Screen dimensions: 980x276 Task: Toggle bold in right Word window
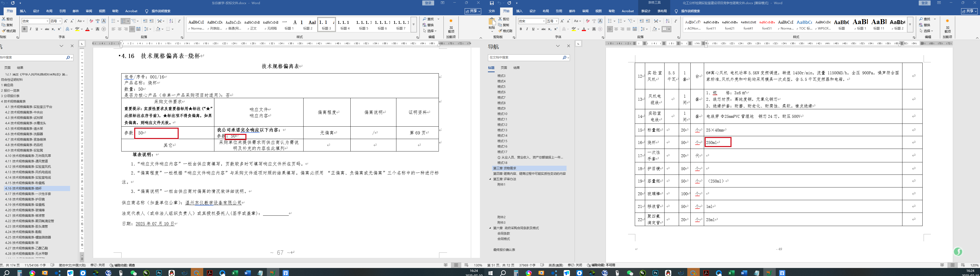coord(521,29)
